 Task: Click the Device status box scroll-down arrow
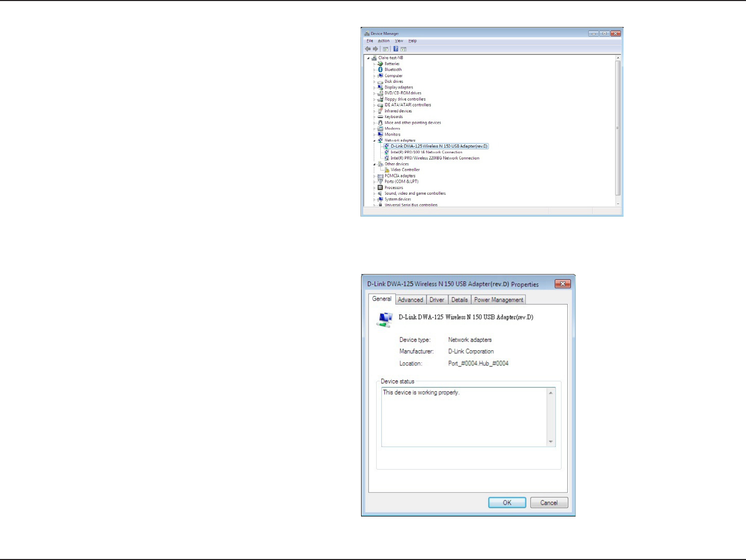coord(551,442)
